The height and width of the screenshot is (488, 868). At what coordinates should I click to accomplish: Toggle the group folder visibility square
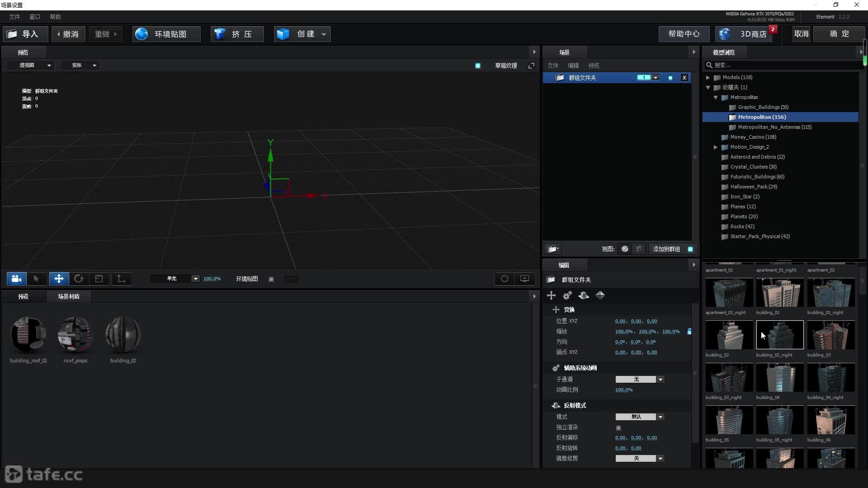point(670,78)
